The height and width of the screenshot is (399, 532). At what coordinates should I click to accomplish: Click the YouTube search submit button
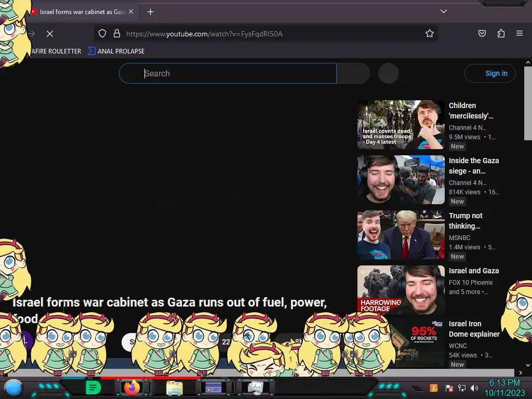tap(353, 73)
